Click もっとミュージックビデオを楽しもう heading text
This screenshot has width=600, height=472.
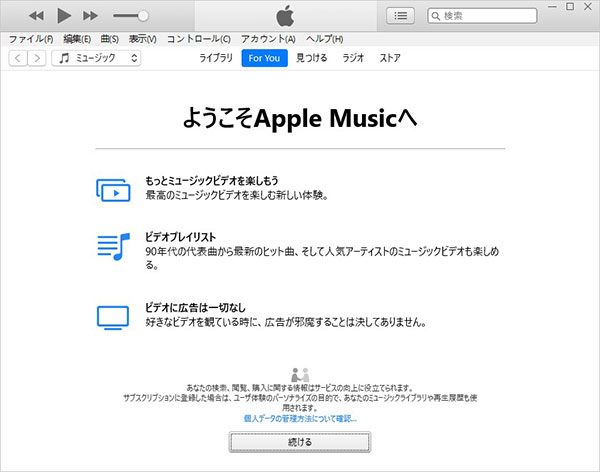pos(212,181)
